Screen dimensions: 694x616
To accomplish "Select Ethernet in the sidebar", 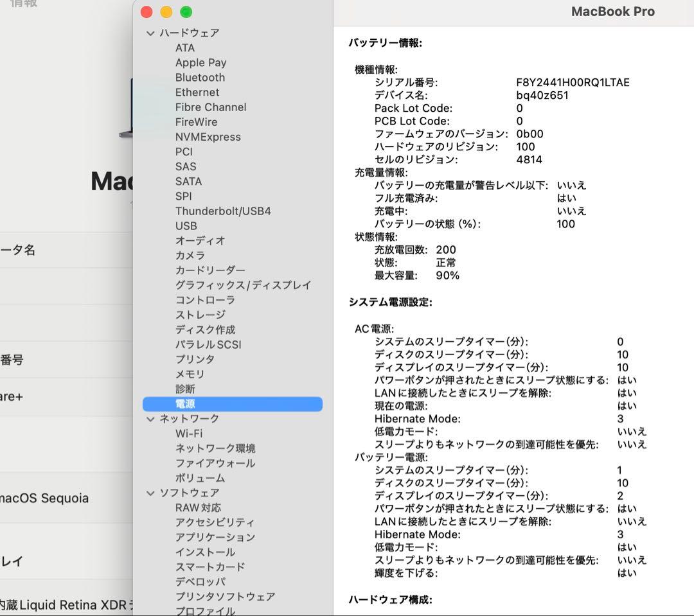I will [197, 92].
